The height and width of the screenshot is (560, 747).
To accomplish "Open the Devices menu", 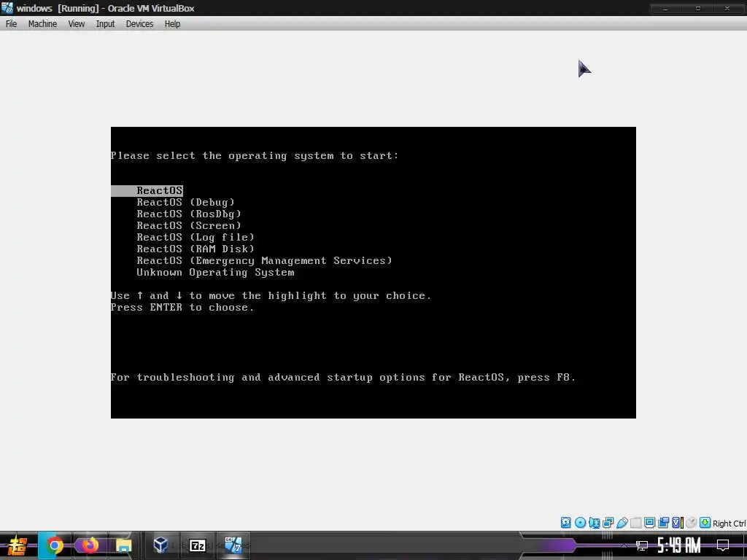I will coord(139,24).
